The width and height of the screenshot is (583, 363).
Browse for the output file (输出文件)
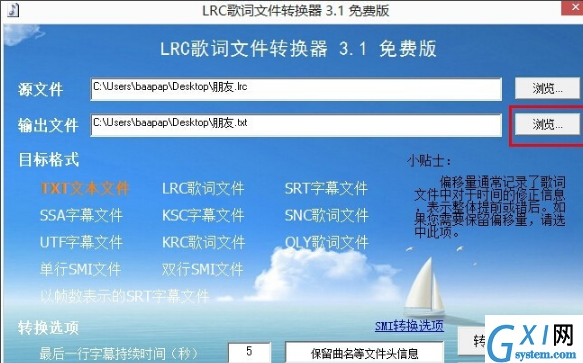pyautogui.click(x=547, y=124)
